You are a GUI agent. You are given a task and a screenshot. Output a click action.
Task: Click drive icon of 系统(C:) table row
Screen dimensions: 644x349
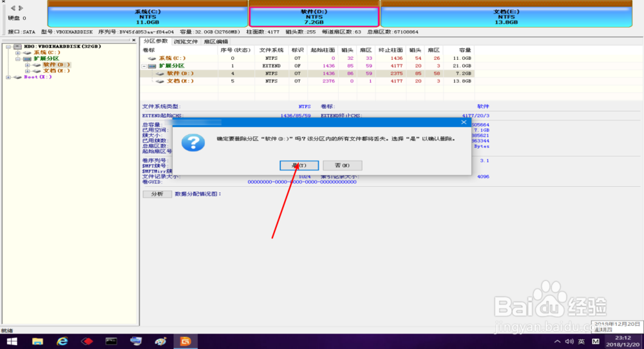coord(152,59)
